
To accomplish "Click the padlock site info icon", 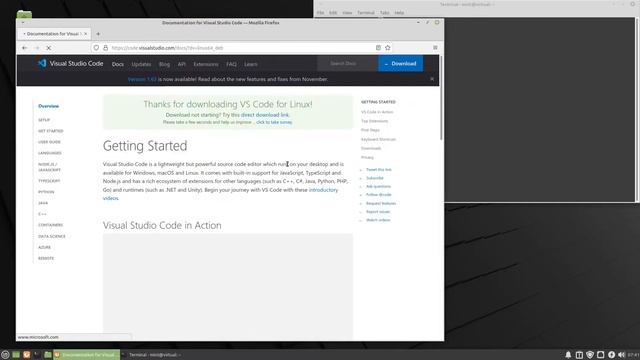I will coord(105,48).
